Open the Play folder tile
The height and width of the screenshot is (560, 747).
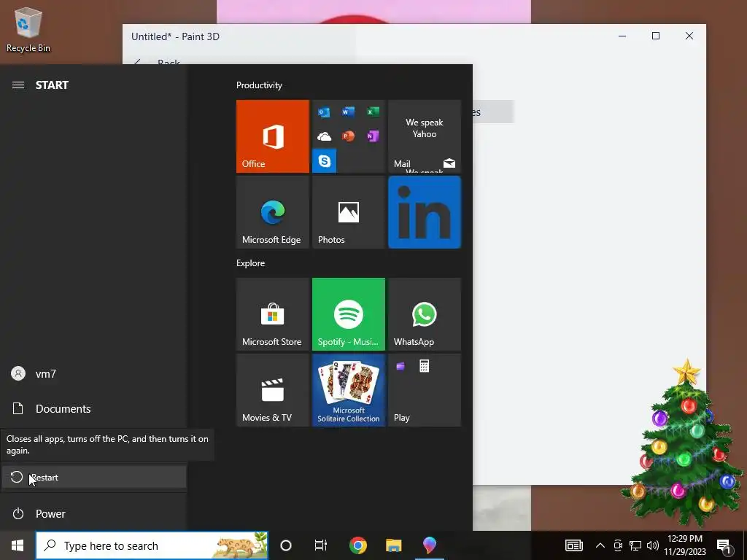coord(425,390)
